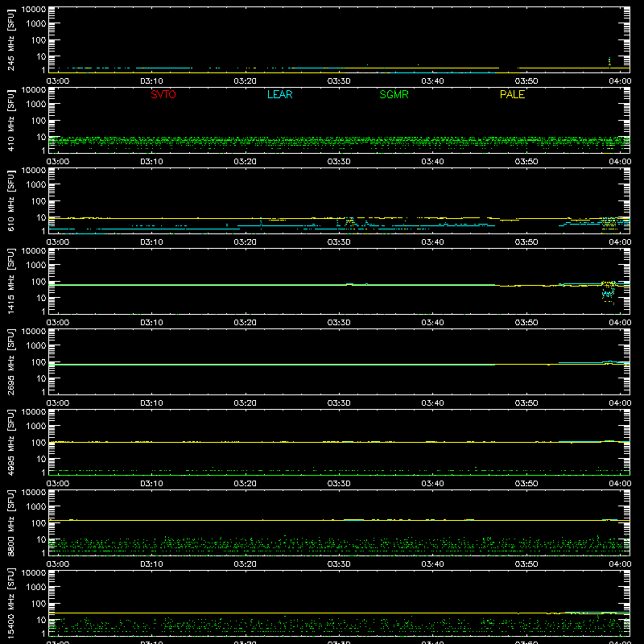The height and width of the screenshot is (644, 644).
Task: Click the red SVTO legend label
Action: (163, 94)
